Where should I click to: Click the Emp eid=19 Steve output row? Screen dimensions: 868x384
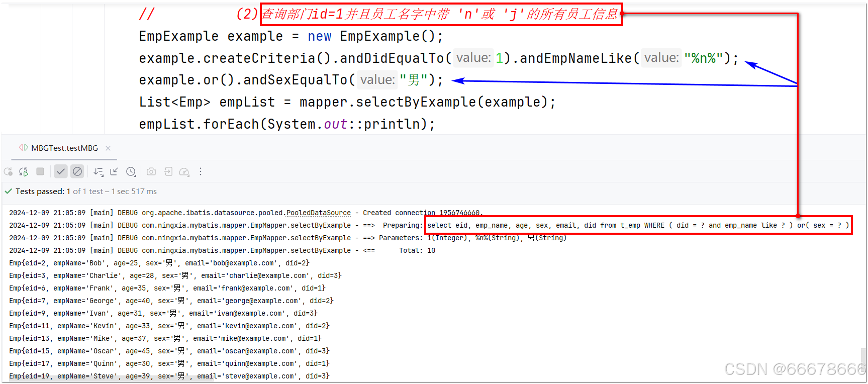[x=169, y=376]
